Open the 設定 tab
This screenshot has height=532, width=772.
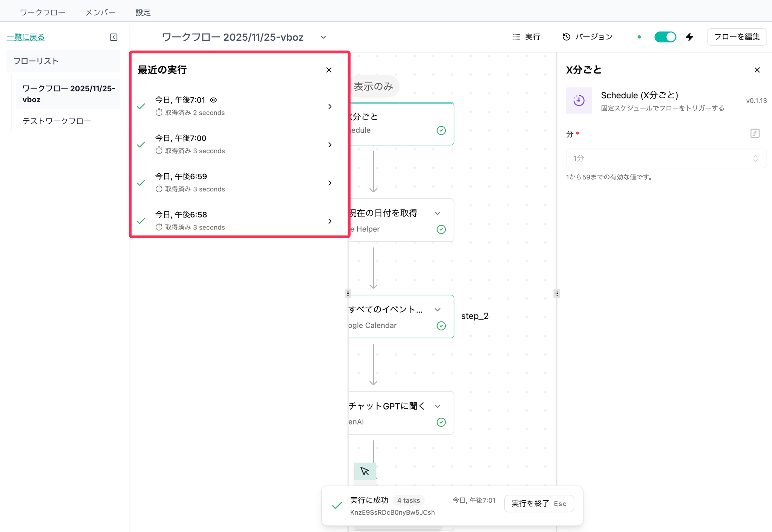[143, 12]
